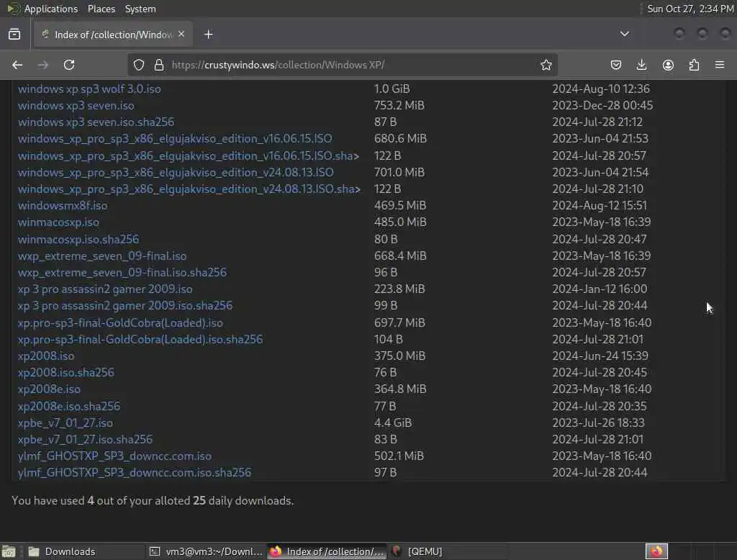The width and height of the screenshot is (737, 560).
Task: Switch to the Index of /collection tab
Action: (113, 35)
